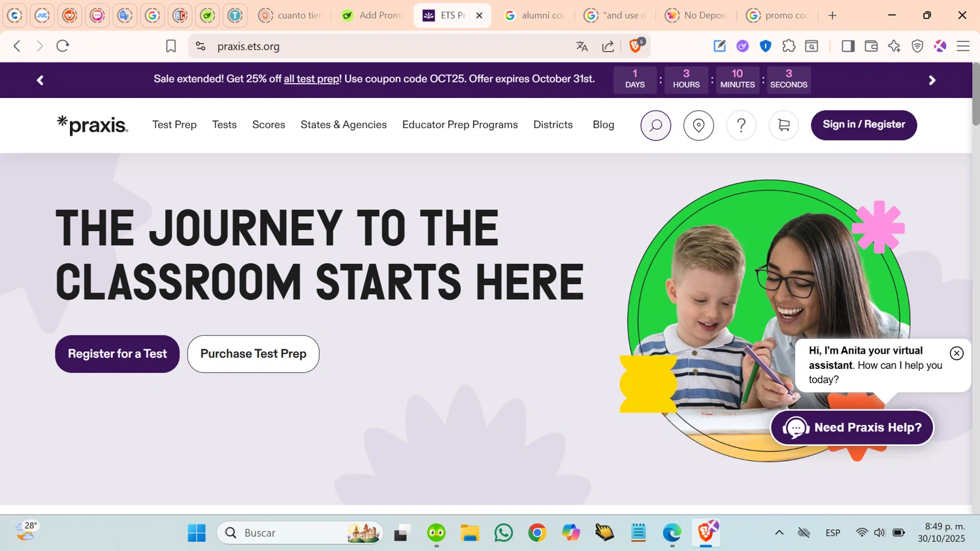Close the ETS Praxis tab
Image resolution: width=980 pixels, height=551 pixels.
[x=479, y=15]
